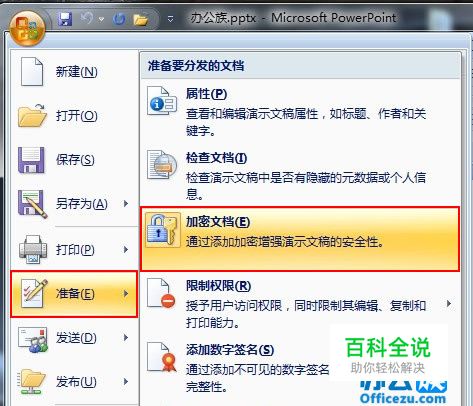
Task: Click the padlock and key icon for 加密文档(E)
Action: coord(163,230)
